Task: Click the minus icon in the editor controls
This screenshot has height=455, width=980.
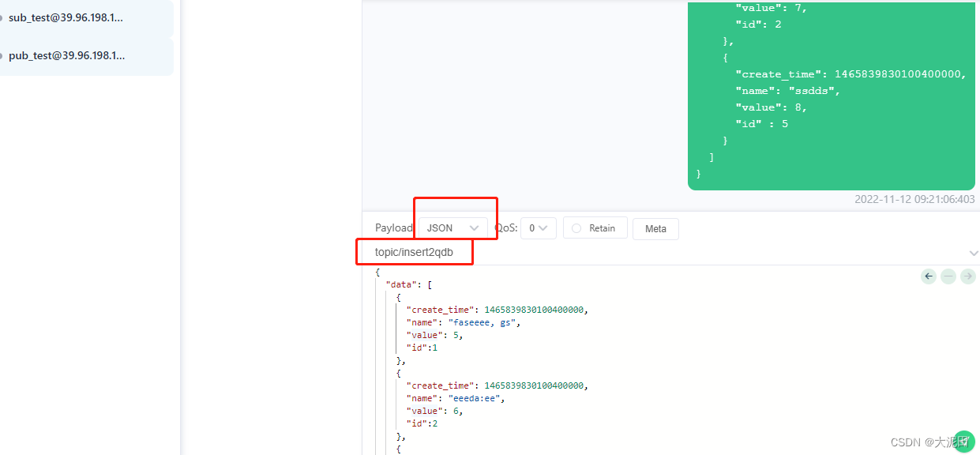Action: (x=948, y=276)
